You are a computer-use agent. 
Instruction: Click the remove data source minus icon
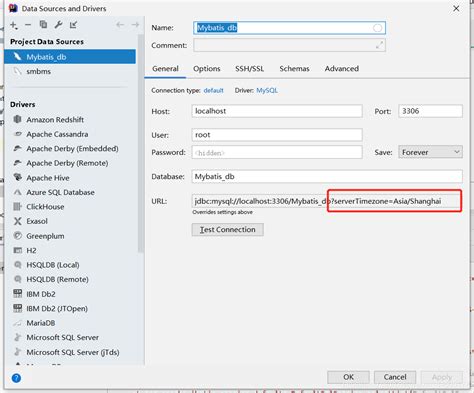point(28,25)
